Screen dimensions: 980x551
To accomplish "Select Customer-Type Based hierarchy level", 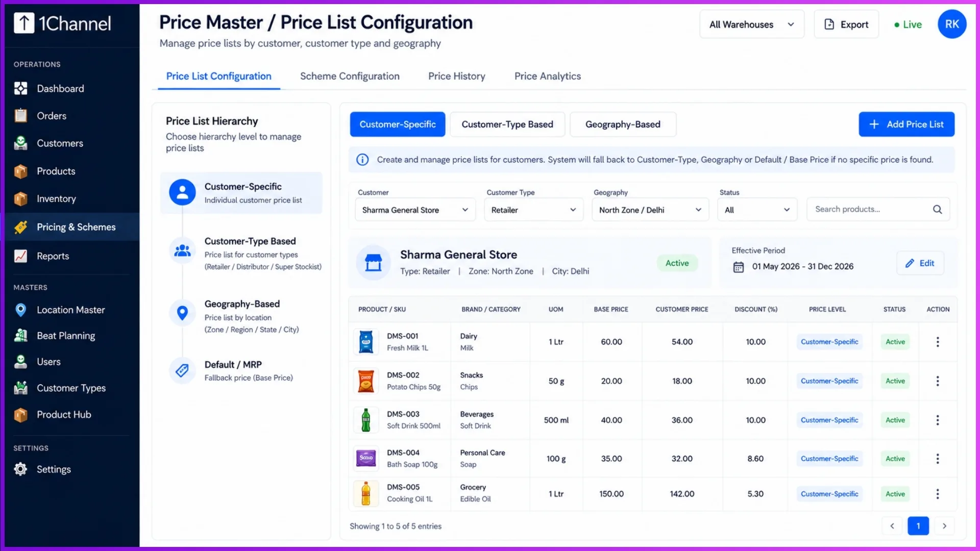I will [246, 254].
